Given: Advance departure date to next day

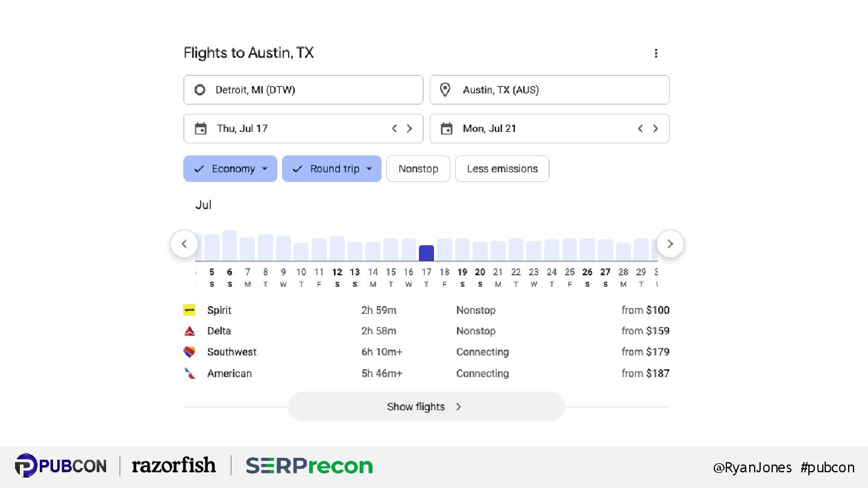Looking at the screenshot, I should point(410,128).
